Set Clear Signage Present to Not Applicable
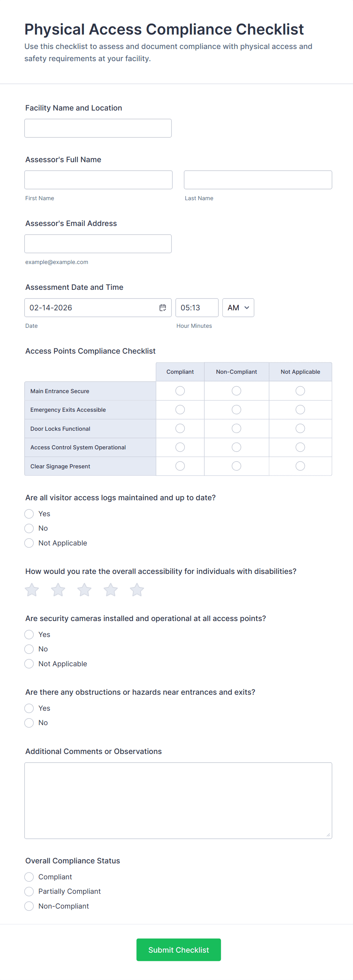The width and height of the screenshot is (353, 980). coord(300,466)
